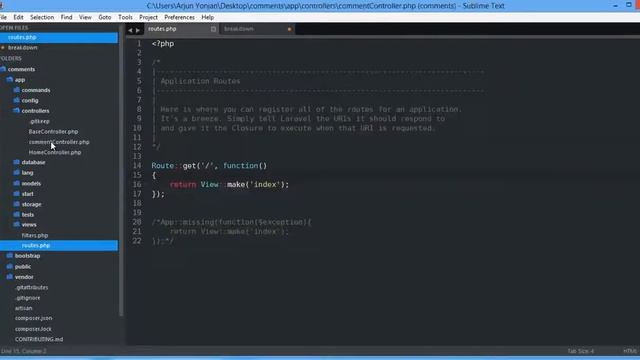Click Tab Size indicator in status bar
Viewport: 640px width, 360px height.
[580, 351]
